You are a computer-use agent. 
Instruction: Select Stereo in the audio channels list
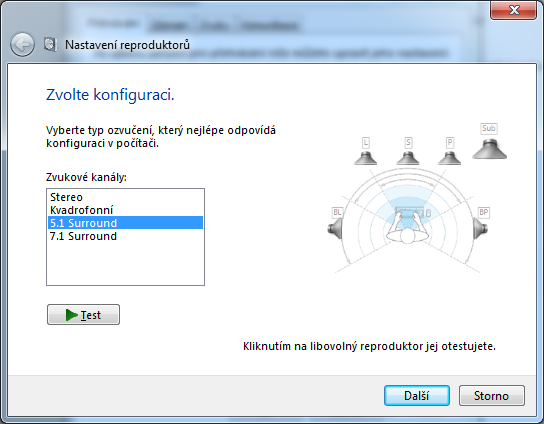click(x=125, y=197)
